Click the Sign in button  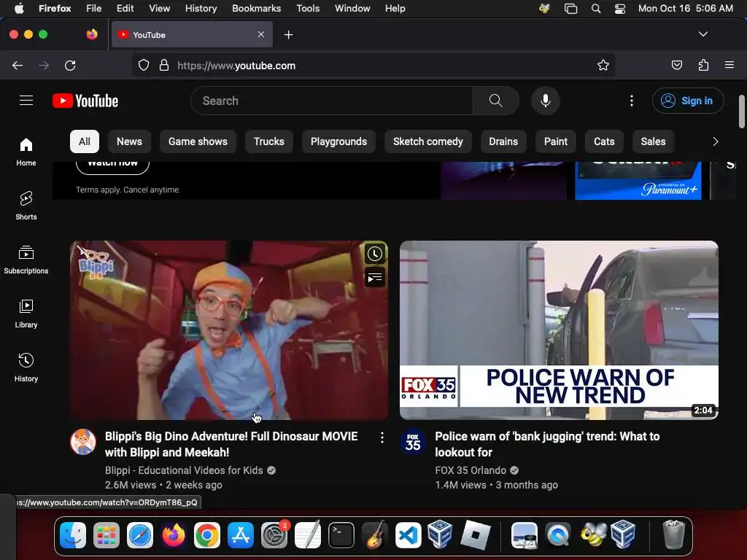688,101
